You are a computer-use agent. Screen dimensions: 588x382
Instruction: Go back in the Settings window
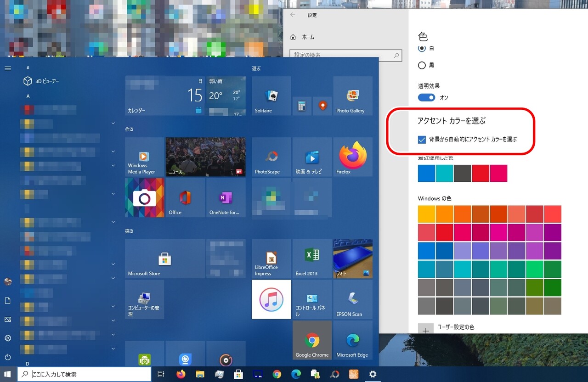293,15
